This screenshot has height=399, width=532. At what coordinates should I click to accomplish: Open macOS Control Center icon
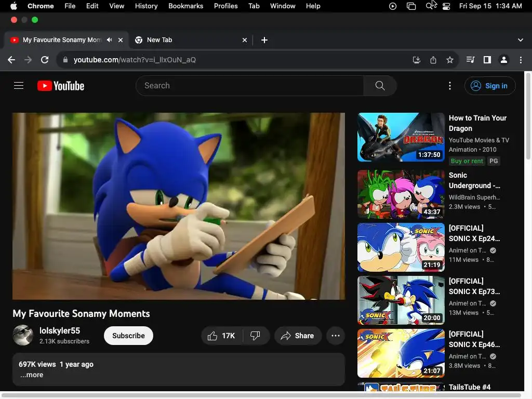pos(446,6)
